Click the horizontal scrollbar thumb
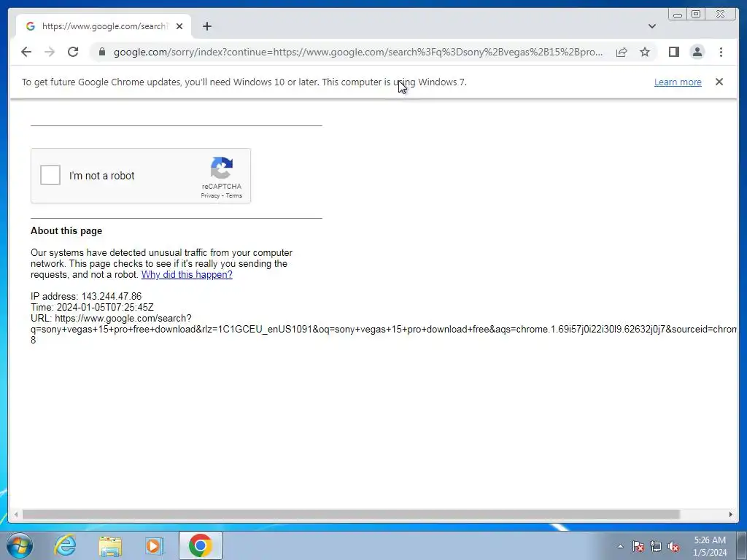The width and height of the screenshot is (747, 560). tap(351, 514)
